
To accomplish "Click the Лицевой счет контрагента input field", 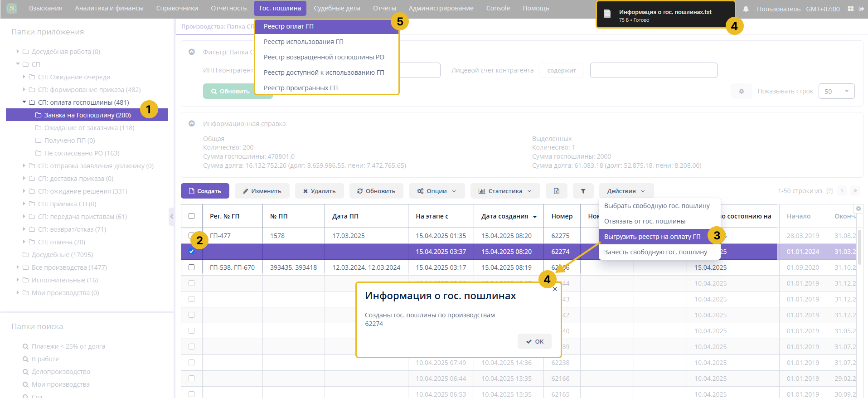I will [x=653, y=70].
